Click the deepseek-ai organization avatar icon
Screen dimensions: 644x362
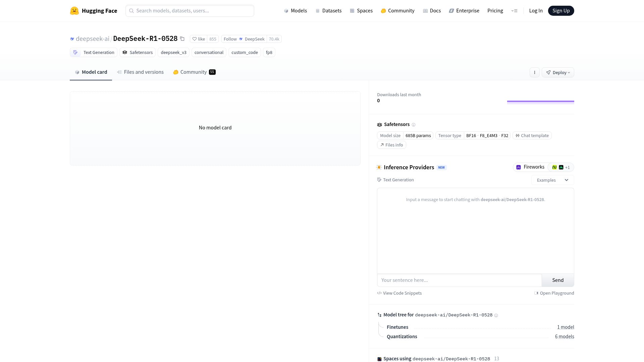coord(72,39)
